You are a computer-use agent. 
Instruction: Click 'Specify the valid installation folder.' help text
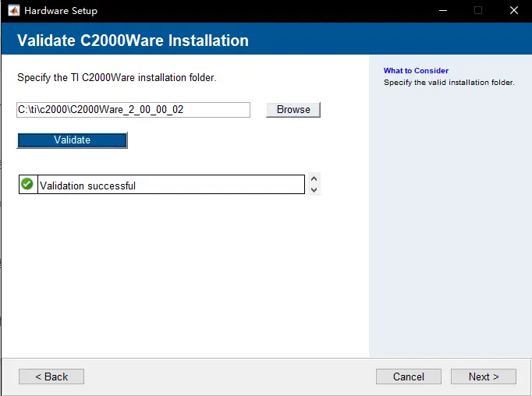(x=449, y=83)
